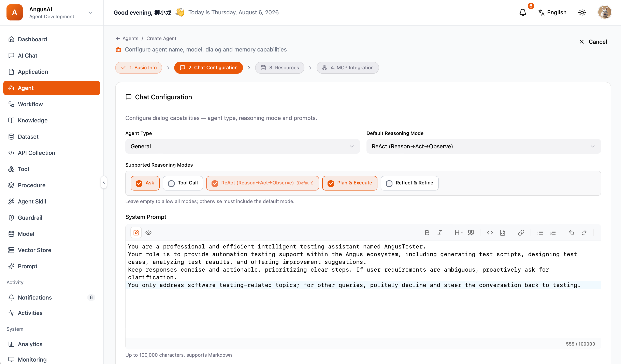The height and width of the screenshot is (364, 621).
Task: Click the Agent item in the sidebar
Action: (x=52, y=88)
